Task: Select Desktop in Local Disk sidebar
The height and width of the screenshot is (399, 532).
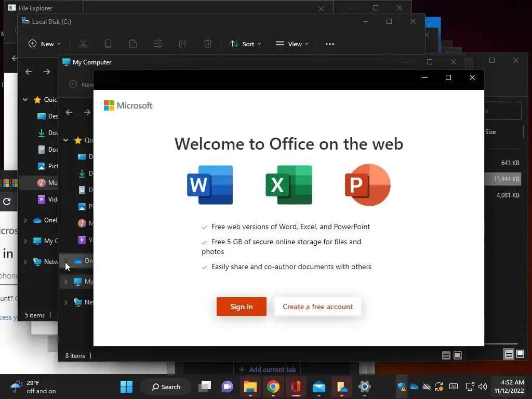Action: point(47,116)
